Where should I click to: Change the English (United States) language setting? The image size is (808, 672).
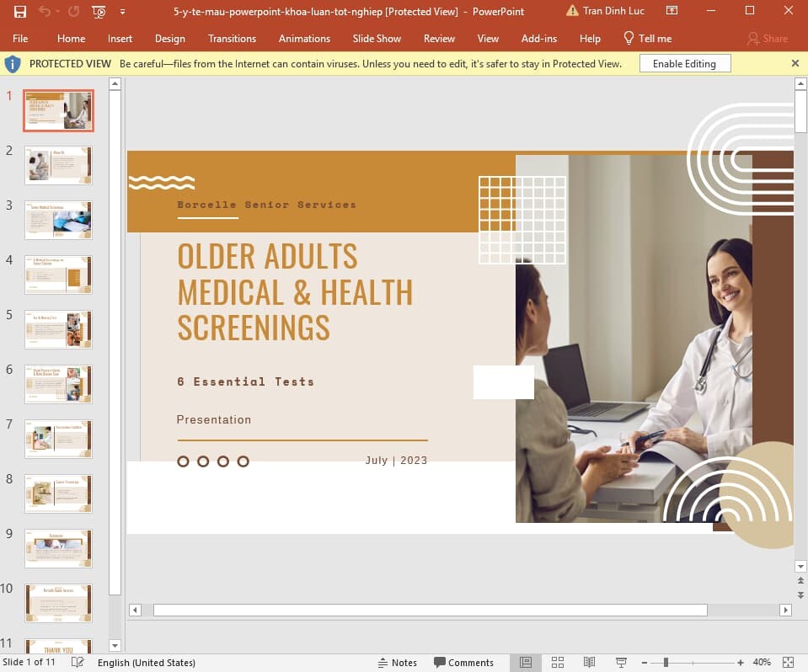(147, 662)
